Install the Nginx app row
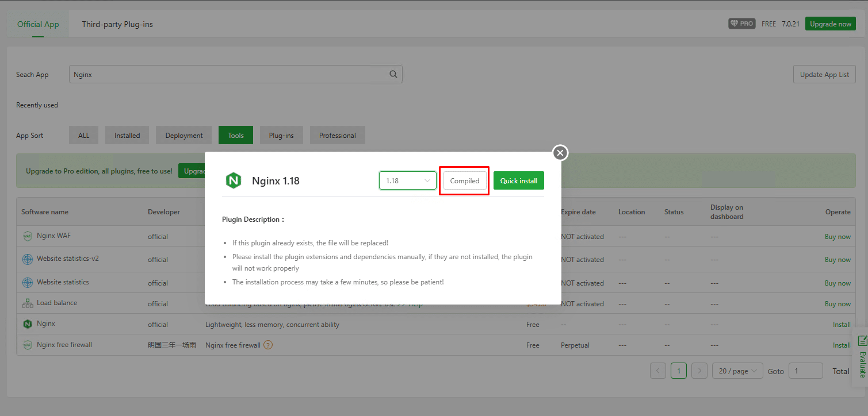Image resolution: width=868 pixels, height=416 pixels. pyautogui.click(x=842, y=325)
